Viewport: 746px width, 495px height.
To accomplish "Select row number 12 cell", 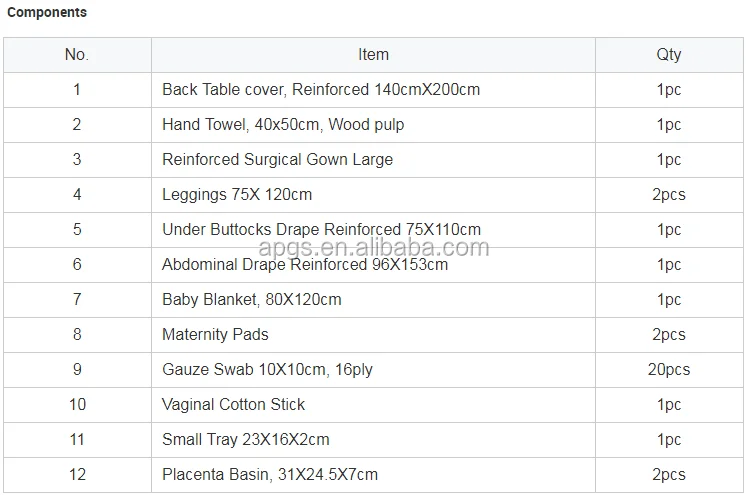I will click(77, 475).
